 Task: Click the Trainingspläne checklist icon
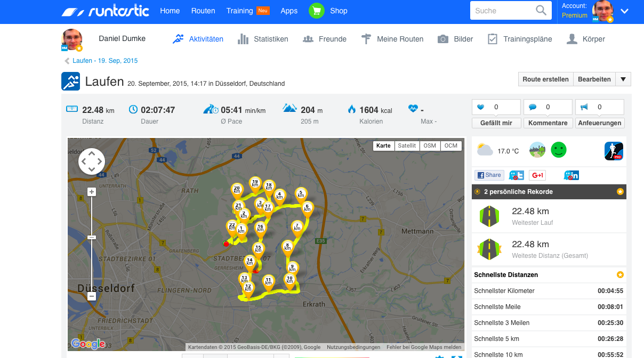tap(493, 39)
